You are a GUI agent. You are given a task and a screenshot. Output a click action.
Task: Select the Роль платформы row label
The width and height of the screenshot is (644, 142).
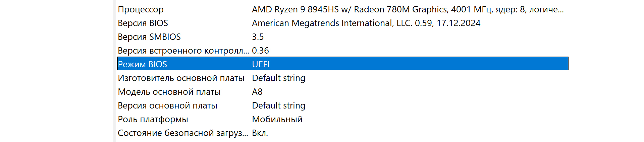[x=153, y=119]
